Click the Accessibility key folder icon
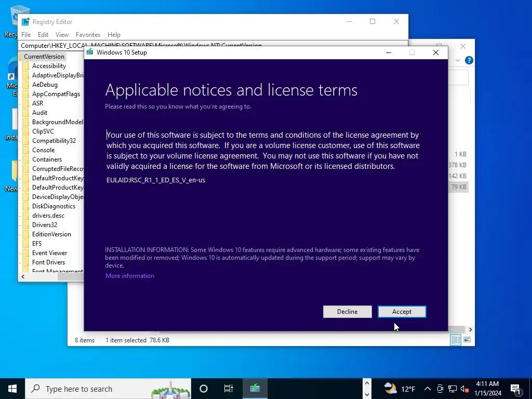 pos(26,66)
